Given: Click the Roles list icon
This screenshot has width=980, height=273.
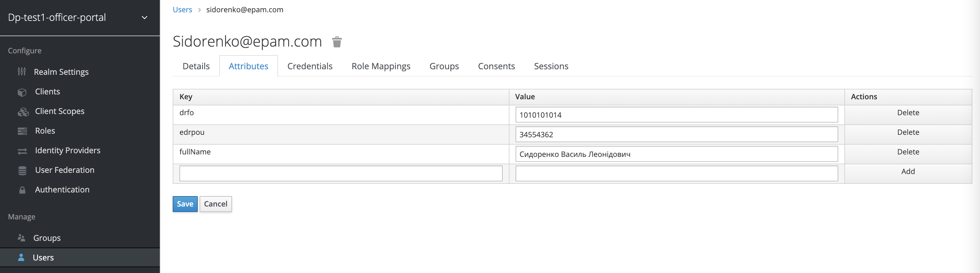Looking at the screenshot, I should pyautogui.click(x=22, y=131).
